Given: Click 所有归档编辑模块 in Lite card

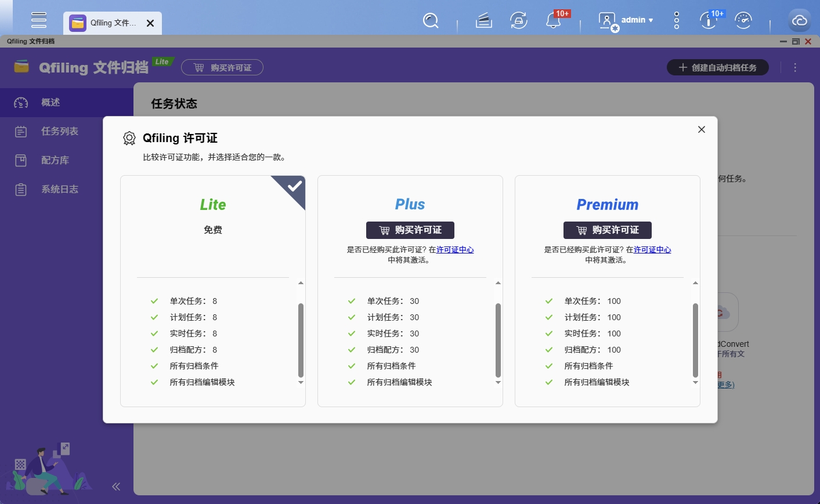Looking at the screenshot, I should tap(202, 382).
